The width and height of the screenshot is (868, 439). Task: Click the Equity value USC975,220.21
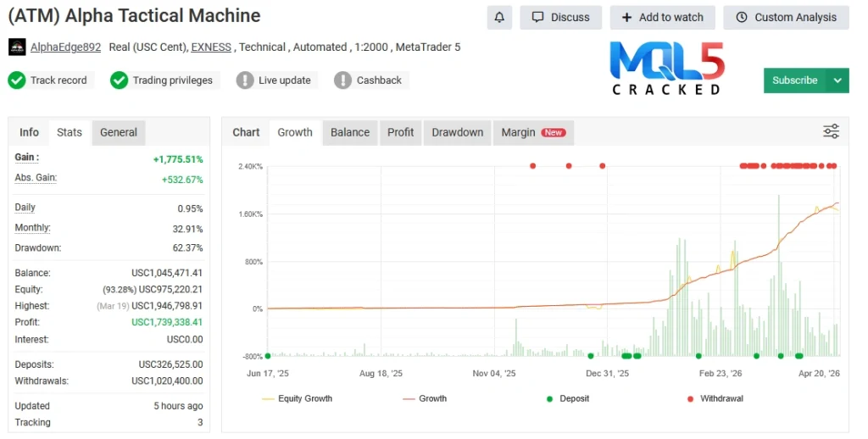point(170,290)
